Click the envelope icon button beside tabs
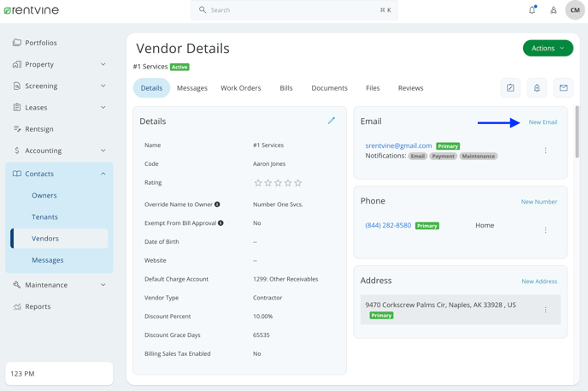 563,88
